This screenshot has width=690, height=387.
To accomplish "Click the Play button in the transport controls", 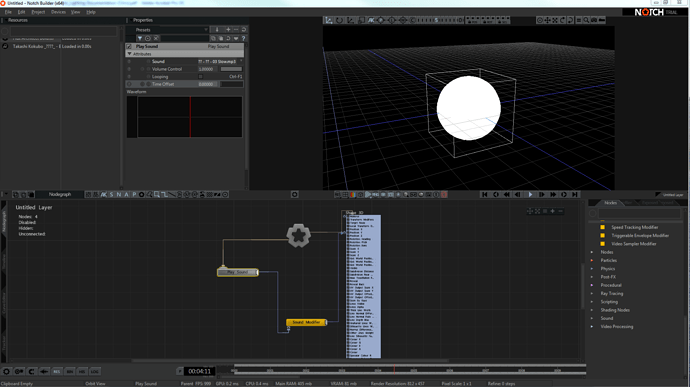I will pyautogui.click(x=530, y=194).
